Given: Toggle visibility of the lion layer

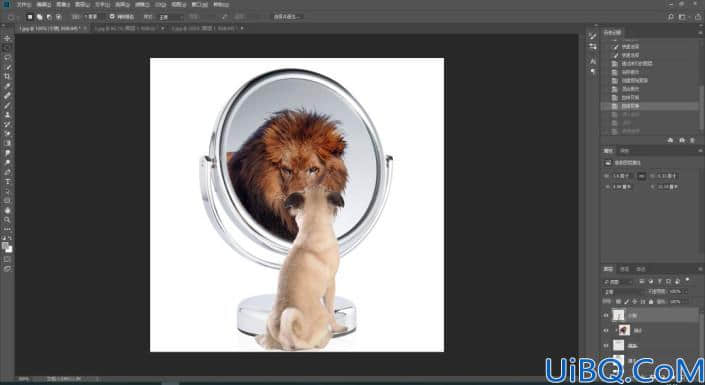Looking at the screenshot, I should (606, 330).
